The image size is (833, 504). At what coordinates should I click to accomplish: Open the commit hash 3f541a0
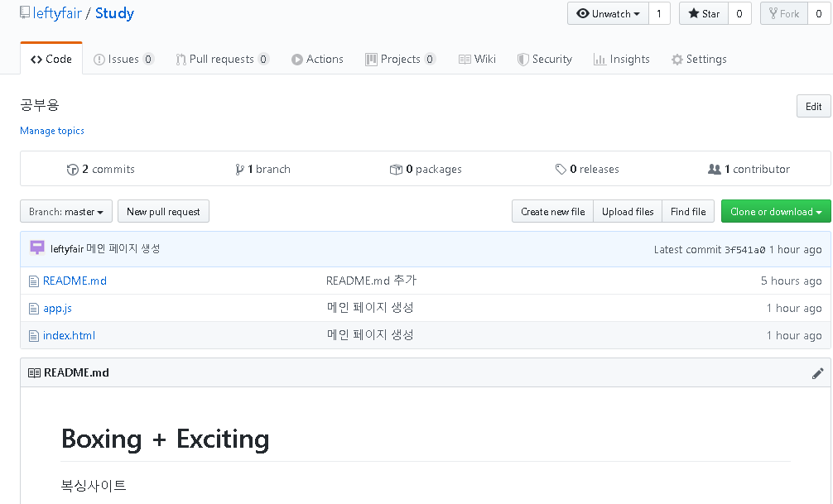click(x=744, y=250)
